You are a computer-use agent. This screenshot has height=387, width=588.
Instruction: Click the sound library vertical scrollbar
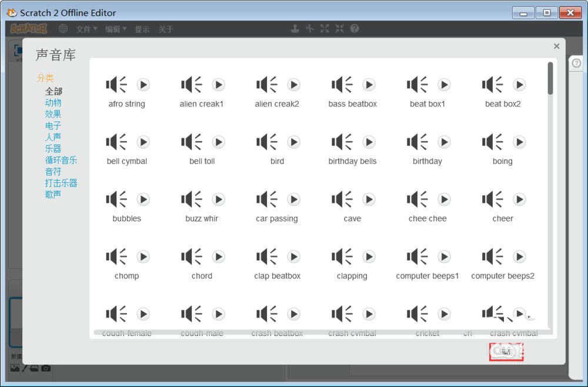[x=550, y=79]
